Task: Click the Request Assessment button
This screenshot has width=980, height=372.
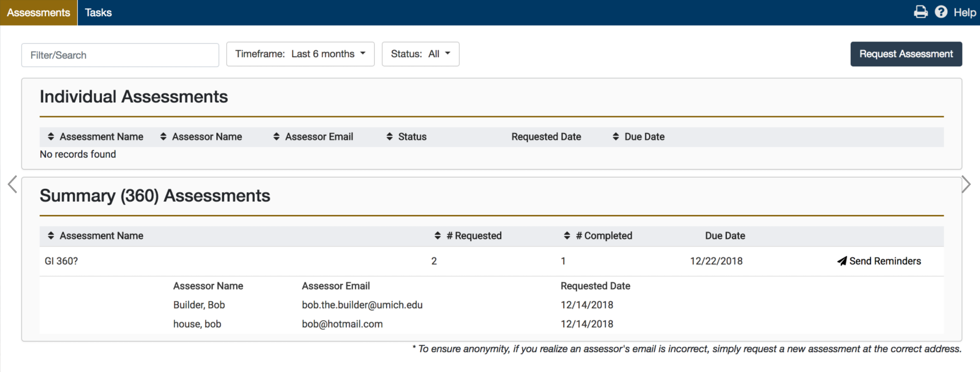Action: [x=906, y=54]
